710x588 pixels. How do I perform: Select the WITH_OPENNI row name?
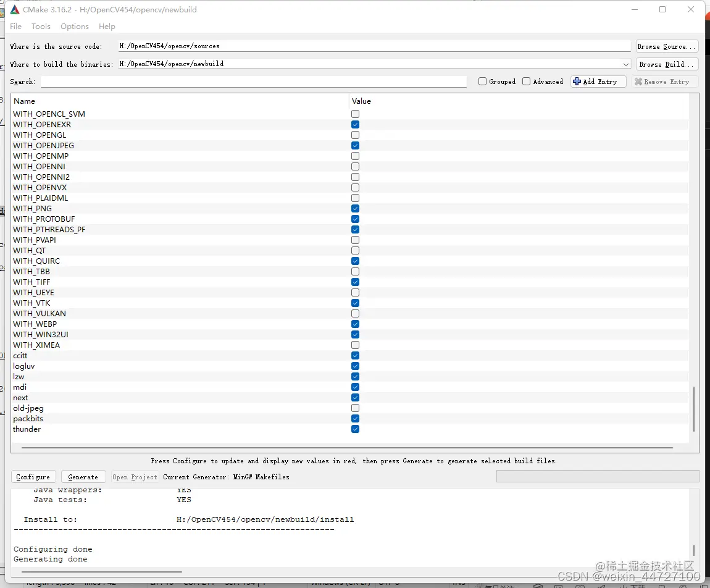[39, 167]
